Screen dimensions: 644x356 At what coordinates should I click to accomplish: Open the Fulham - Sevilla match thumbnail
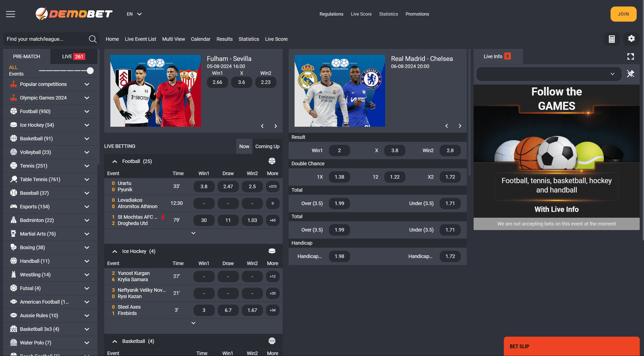point(156,91)
